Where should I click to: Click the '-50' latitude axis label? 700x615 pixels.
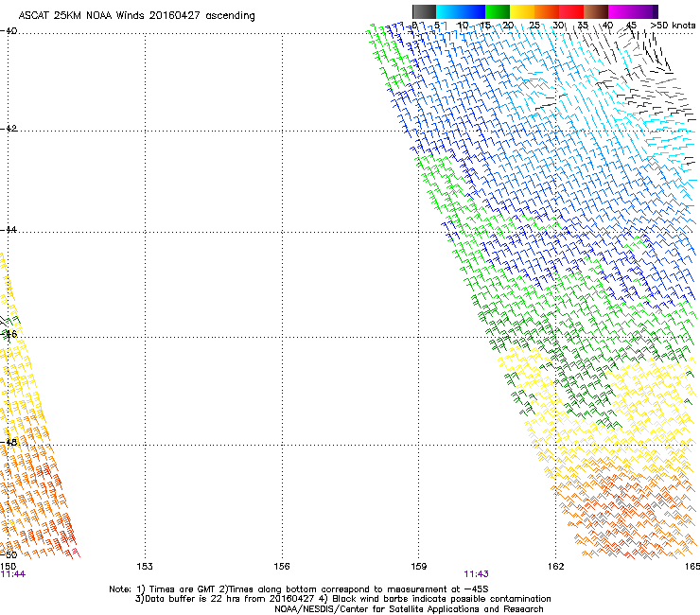[9, 555]
